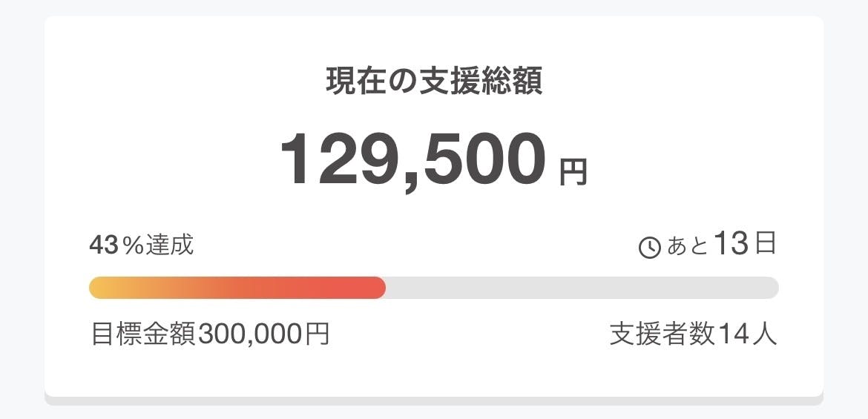Click the 日 character after 13
Image resolution: width=868 pixels, height=419 pixels.
click(766, 244)
